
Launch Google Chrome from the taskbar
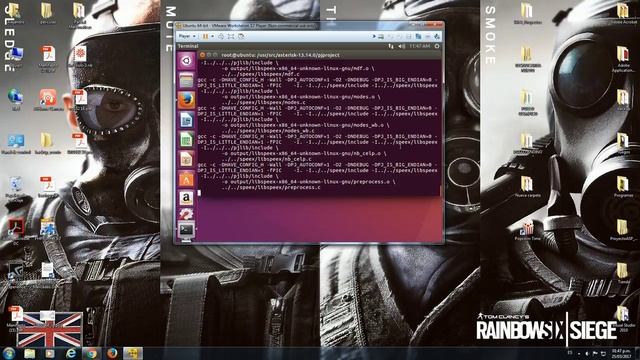tap(91, 353)
